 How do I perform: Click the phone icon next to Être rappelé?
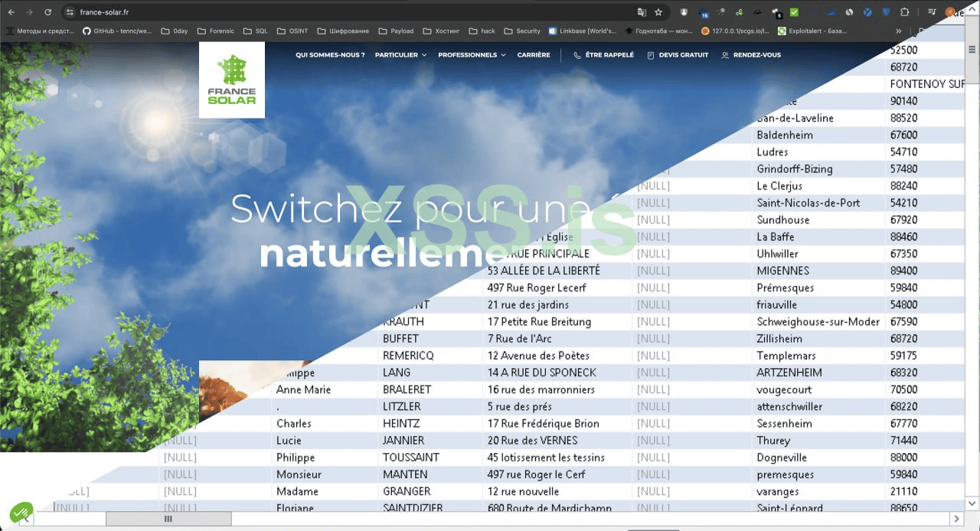coord(577,55)
